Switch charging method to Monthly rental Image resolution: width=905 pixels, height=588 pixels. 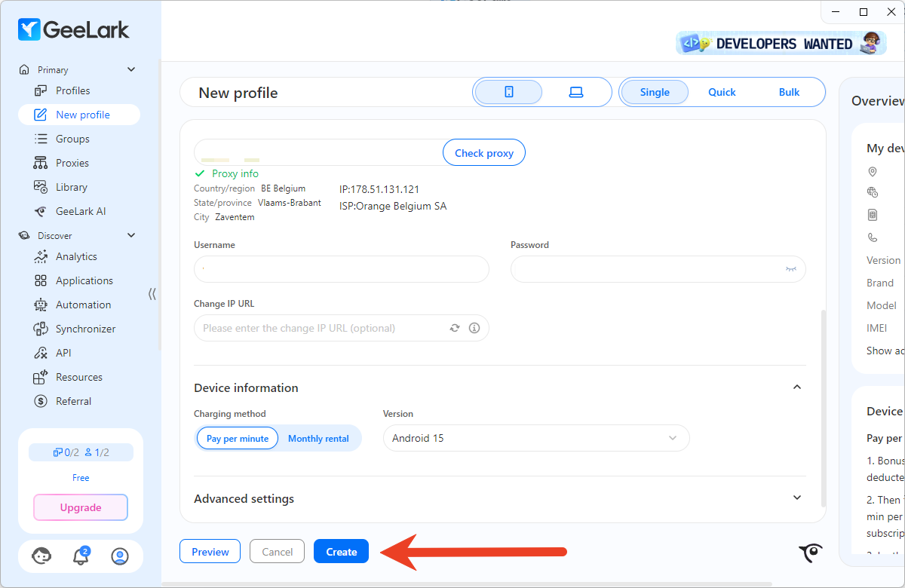click(318, 438)
